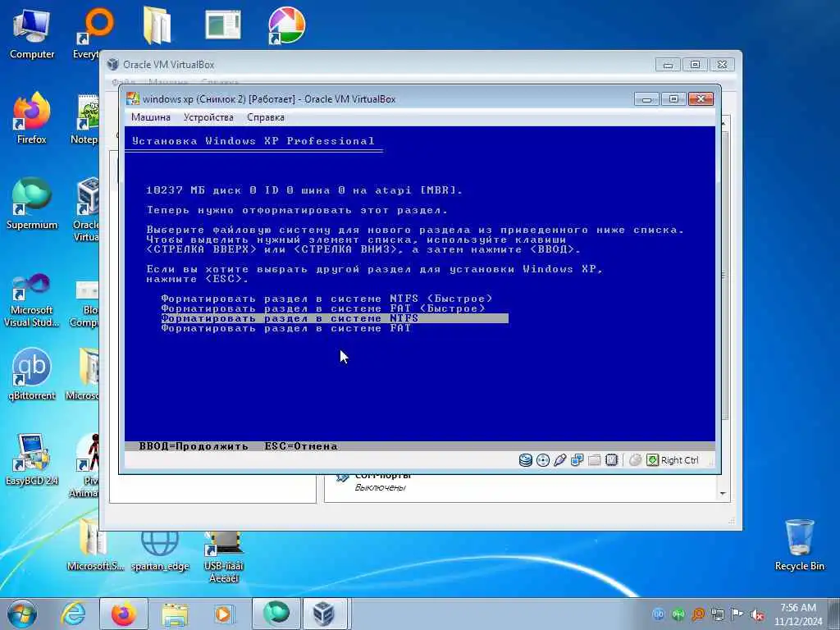The height and width of the screenshot is (630, 840).
Task: Switch to VirtualBox in the taskbar
Action: [325, 614]
